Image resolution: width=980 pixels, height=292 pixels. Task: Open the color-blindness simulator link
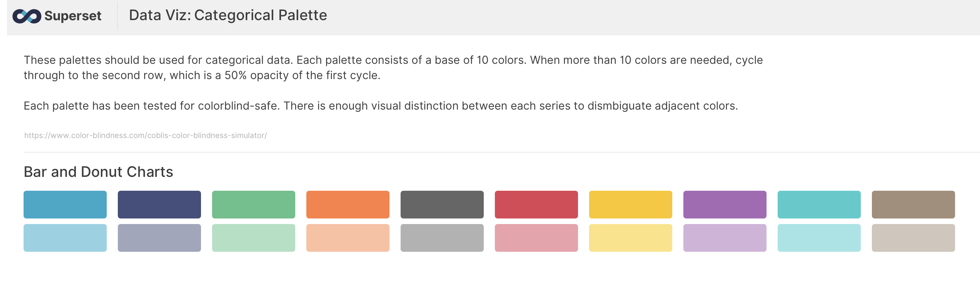coord(145,135)
